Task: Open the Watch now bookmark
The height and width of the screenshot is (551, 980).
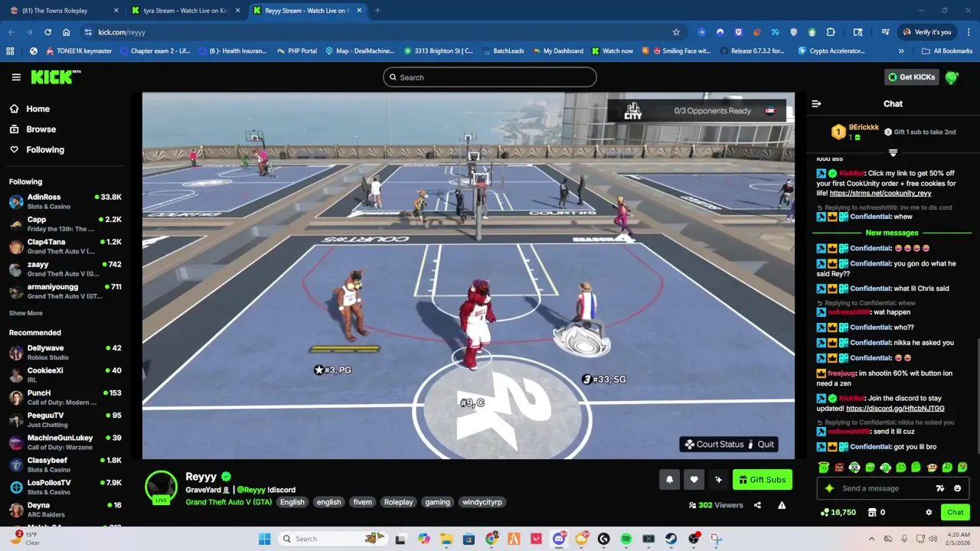Action: pyautogui.click(x=612, y=51)
